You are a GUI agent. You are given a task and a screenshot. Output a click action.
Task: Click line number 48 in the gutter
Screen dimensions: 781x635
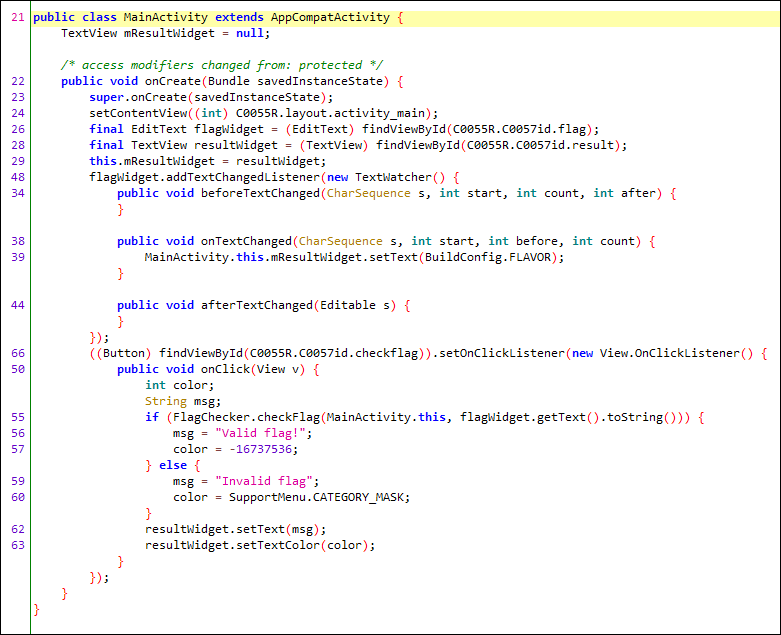tap(18, 177)
